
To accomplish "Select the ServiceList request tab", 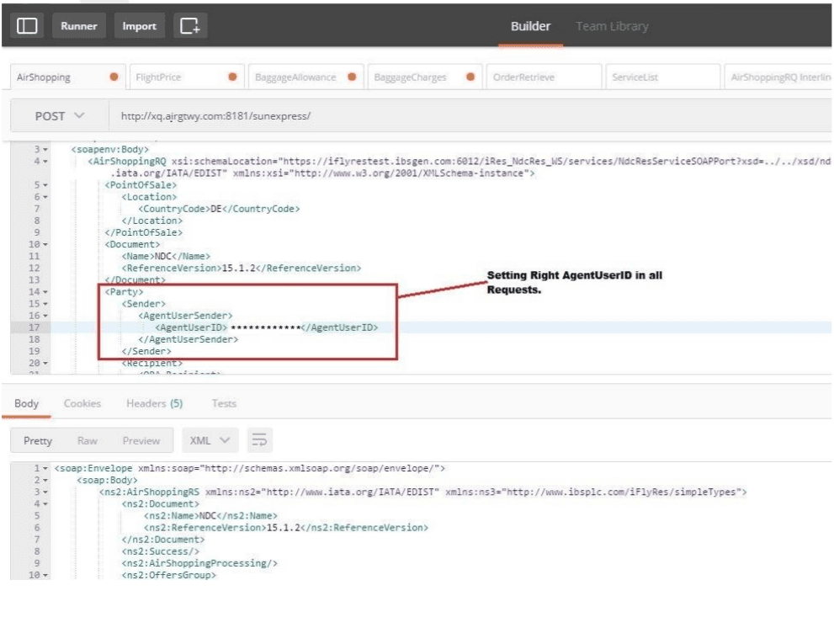I will pyautogui.click(x=662, y=77).
